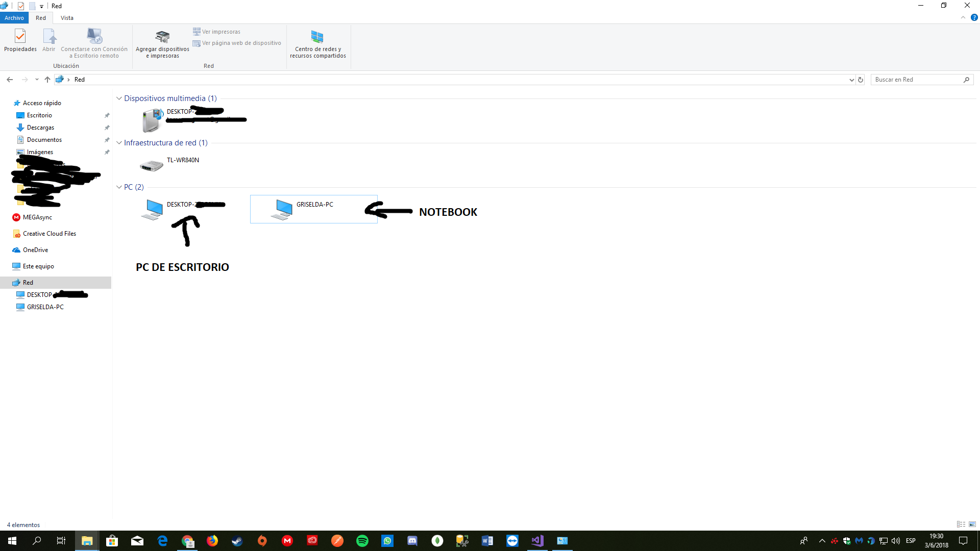Click Conectarse con Conexión a Escritorio remoto
The width and height of the screenshot is (980, 551).
click(x=94, y=43)
